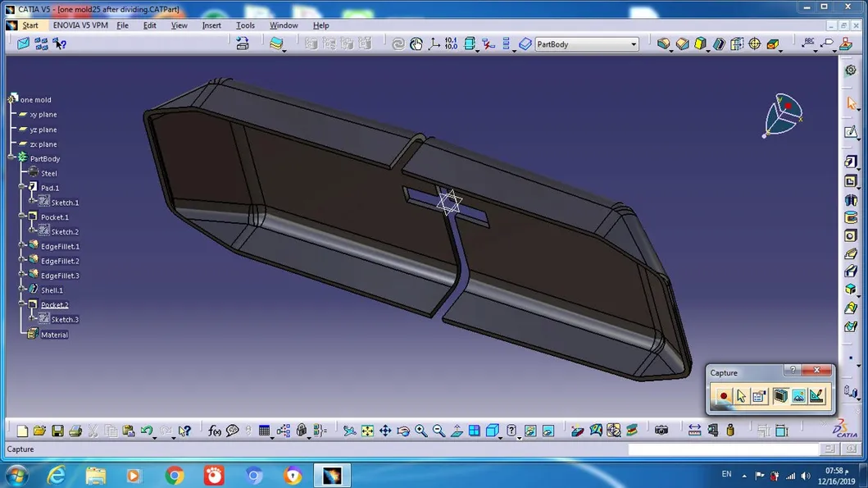
Task: Open the Insert menu
Action: 211,25
